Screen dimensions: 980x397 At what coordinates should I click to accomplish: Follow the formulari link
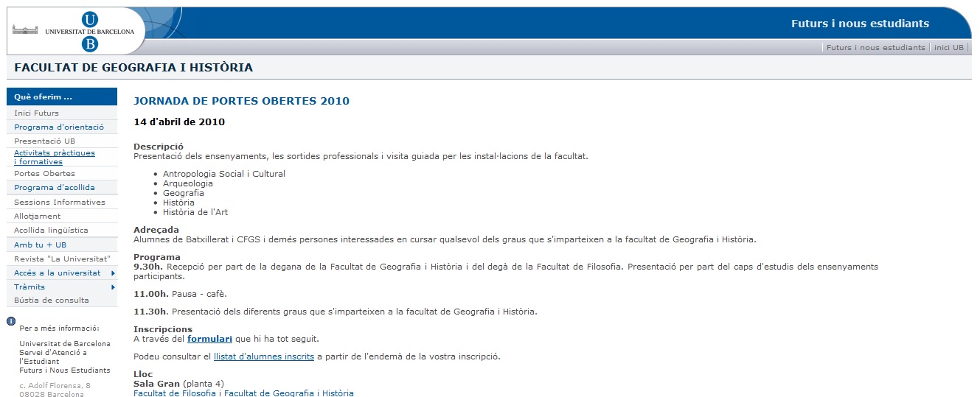click(x=209, y=339)
